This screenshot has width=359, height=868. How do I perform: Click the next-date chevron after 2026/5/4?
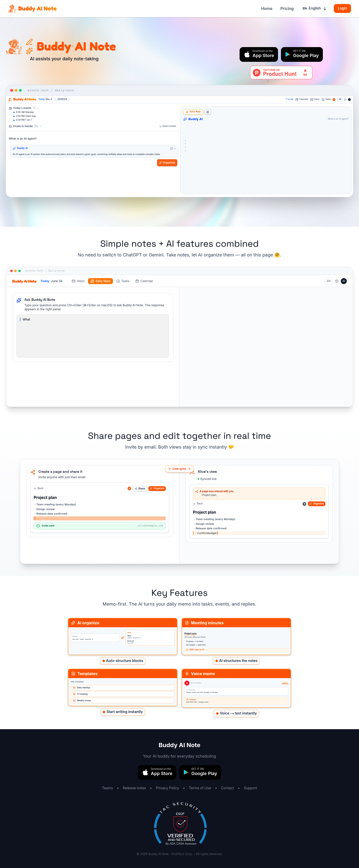coord(70,99)
